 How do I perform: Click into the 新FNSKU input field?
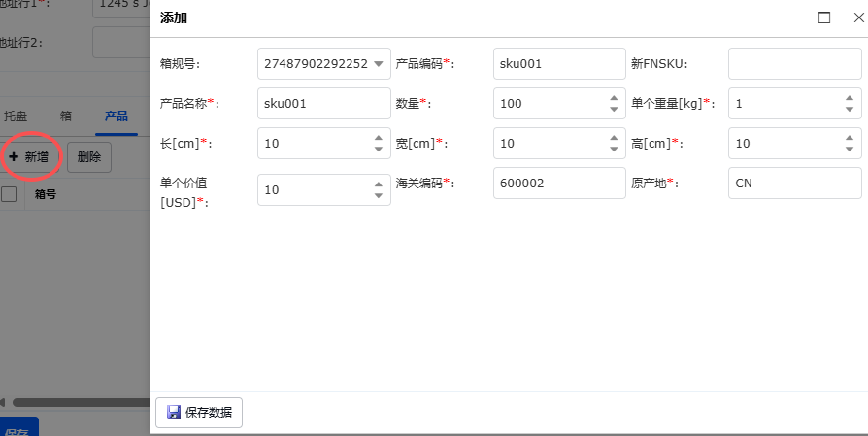(793, 64)
